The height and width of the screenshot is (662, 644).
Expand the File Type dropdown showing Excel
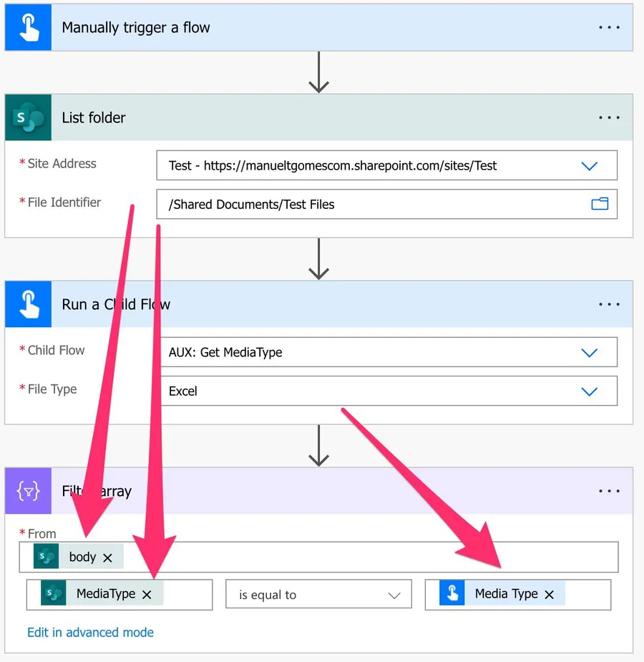click(x=589, y=391)
